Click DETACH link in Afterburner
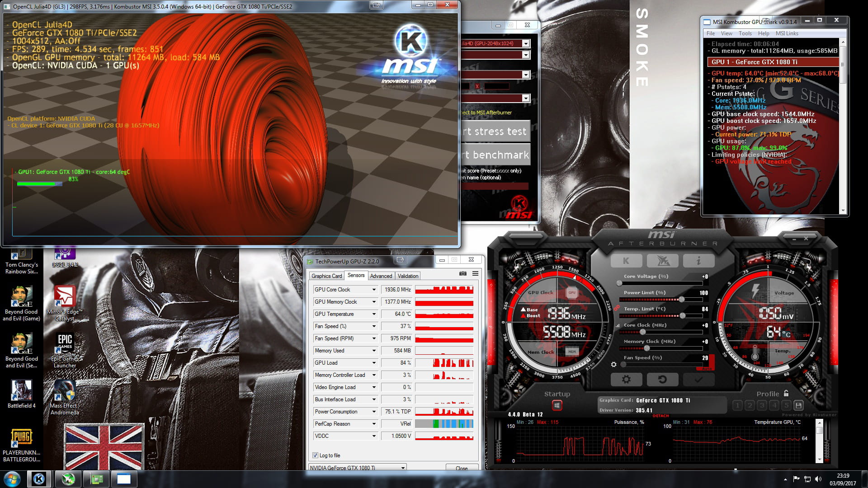 [x=660, y=416]
